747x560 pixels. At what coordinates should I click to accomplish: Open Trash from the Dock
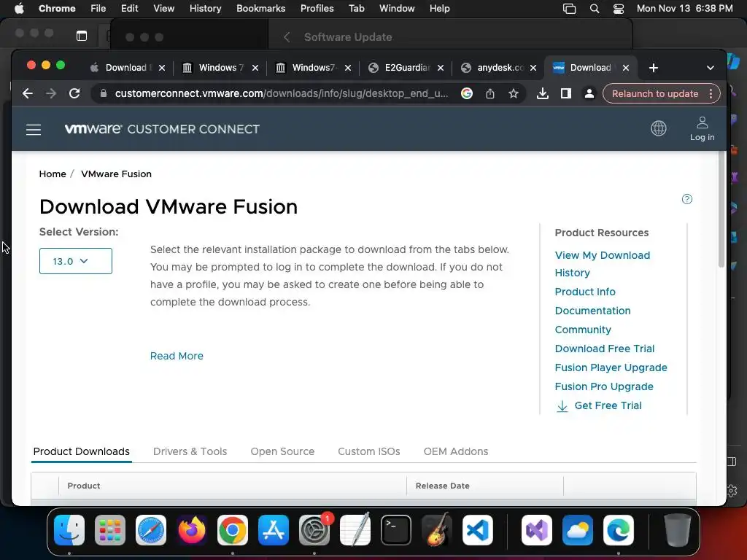678,530
